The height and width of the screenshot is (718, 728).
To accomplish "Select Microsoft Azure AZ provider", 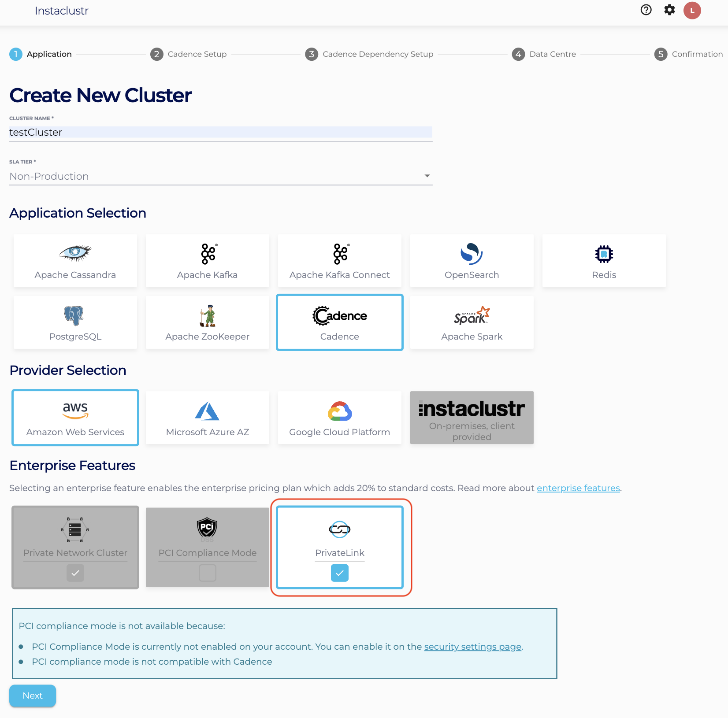I will tap(207, 418).
